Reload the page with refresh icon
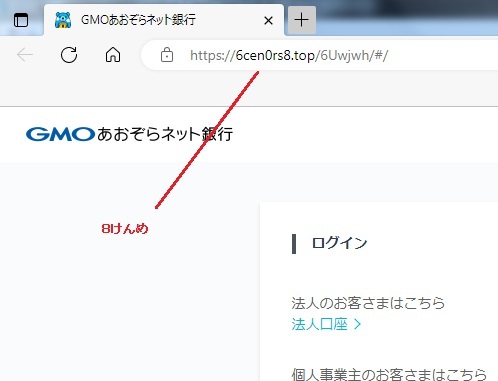 [x=69, y=55]
